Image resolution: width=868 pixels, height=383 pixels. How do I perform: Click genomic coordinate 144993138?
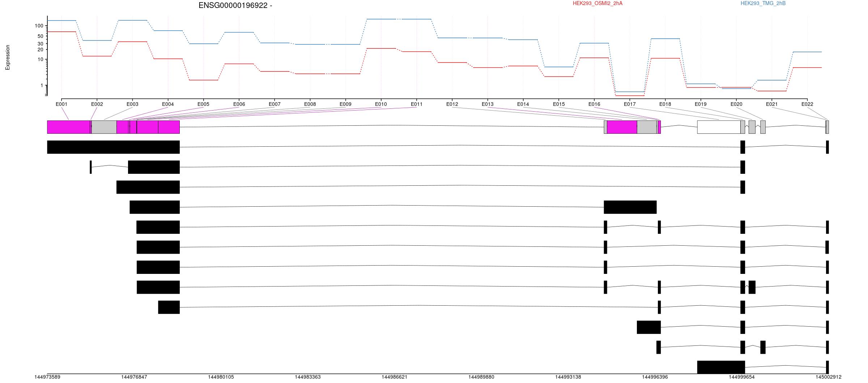point(568,377)
